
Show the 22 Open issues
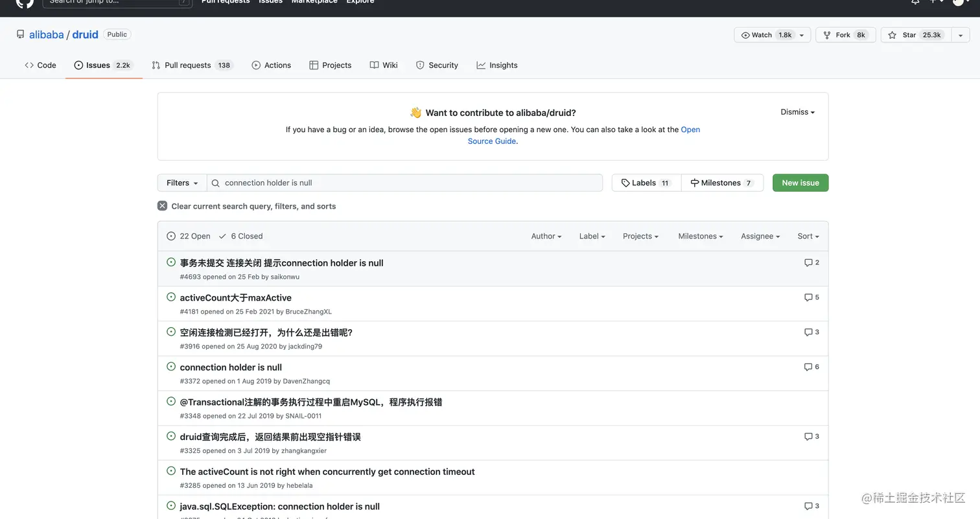point(189,236)
